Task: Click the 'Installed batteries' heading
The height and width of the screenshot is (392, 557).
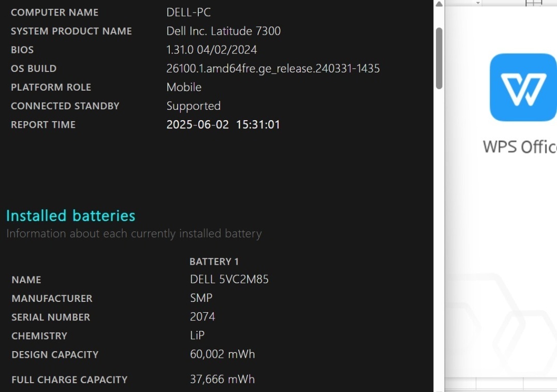Action: 71,216
